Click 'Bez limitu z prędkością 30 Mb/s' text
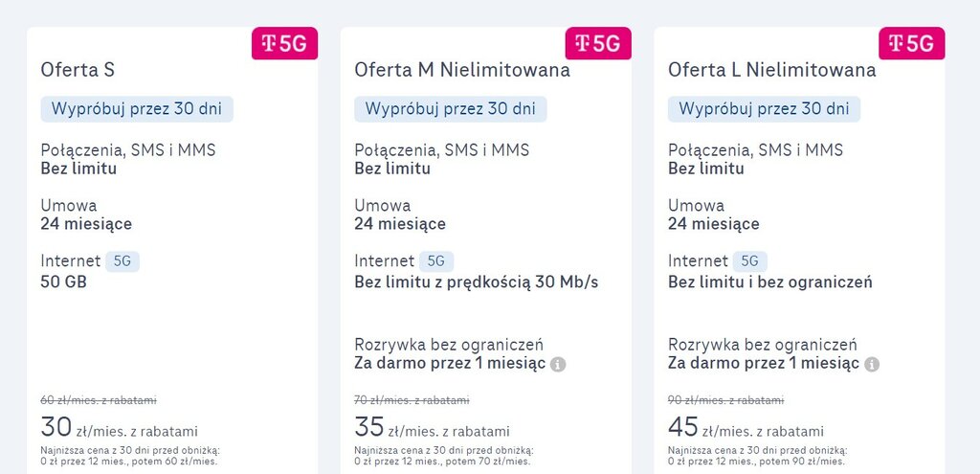Screen dimensions: 980x474 [x=477, y=282]
